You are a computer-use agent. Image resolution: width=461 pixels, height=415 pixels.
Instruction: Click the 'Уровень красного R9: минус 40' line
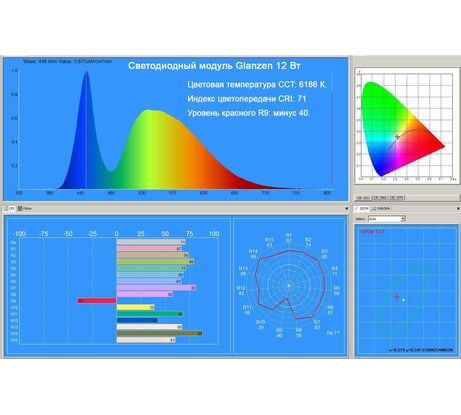point(249,113)
